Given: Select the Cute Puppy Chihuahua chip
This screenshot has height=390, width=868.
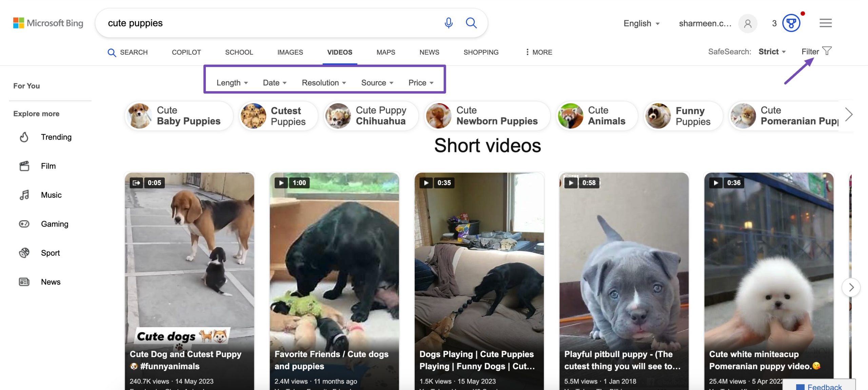Looking at the screenshot, I should point(371,116).
